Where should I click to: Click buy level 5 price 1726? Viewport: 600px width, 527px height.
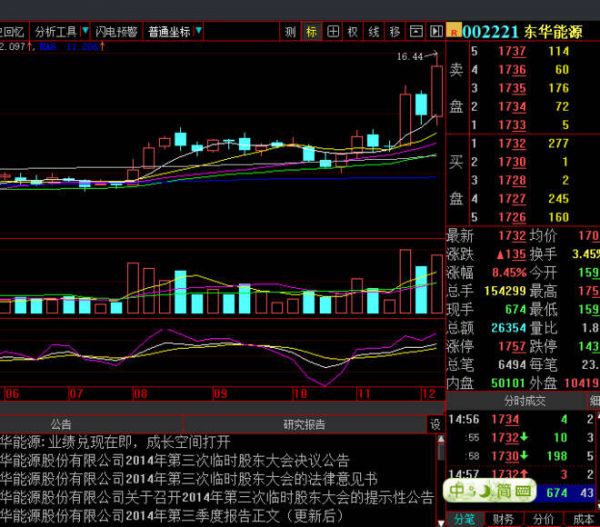[512, 217]
